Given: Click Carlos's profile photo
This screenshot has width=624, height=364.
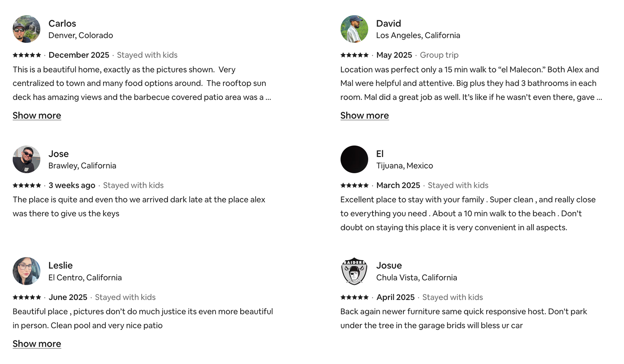Looking at the screenshot, I should 26,29.
